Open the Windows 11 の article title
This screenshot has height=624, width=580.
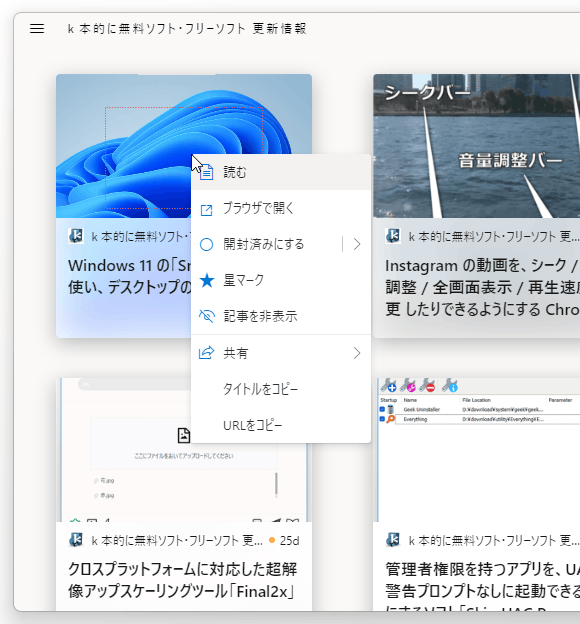click(x=129, y=276)
